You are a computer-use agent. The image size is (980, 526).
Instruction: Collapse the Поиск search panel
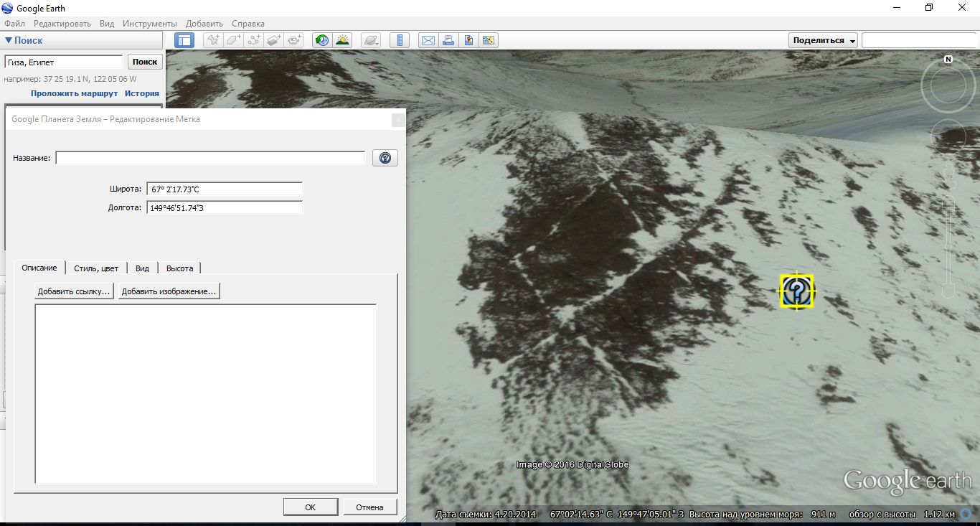point(9,41)
